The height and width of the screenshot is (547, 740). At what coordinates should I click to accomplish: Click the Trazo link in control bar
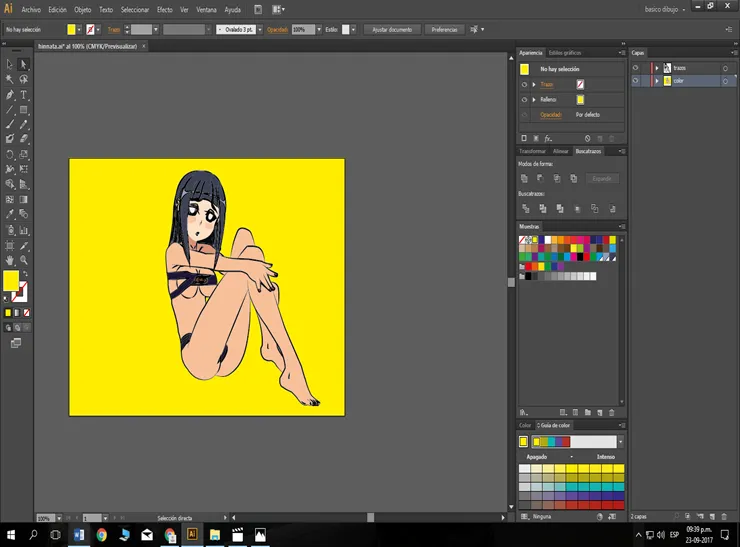[x=114, y=30]
